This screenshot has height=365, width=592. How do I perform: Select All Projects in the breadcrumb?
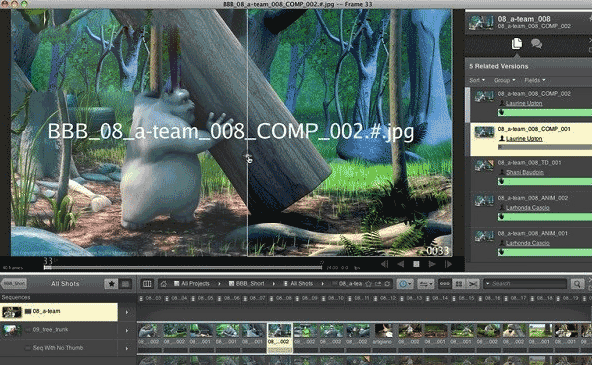[x=192, y=283]
